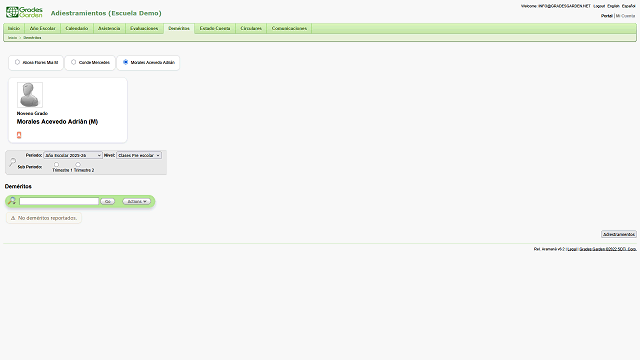Open the Circulares tab

(251, 29)
